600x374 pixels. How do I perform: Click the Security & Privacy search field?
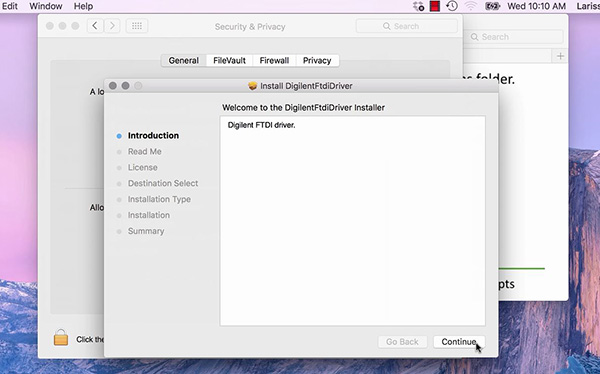pyautogui.click(x=406, y=26)
